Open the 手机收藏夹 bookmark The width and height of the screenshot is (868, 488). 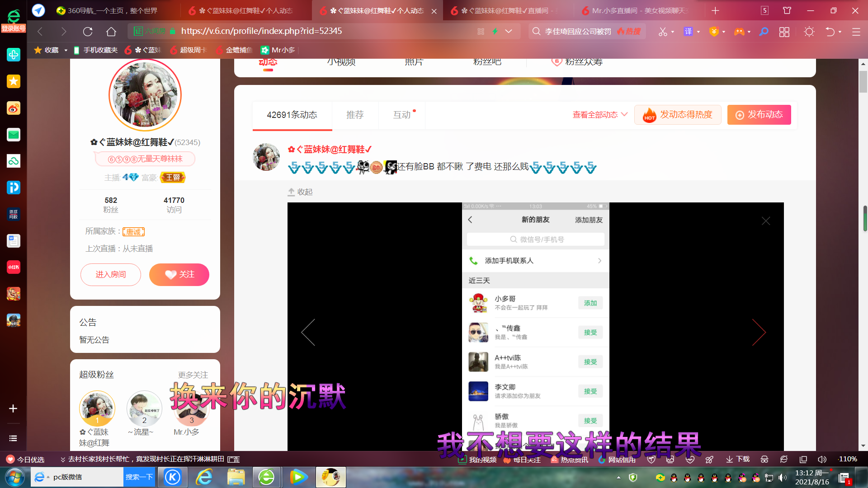95,50
